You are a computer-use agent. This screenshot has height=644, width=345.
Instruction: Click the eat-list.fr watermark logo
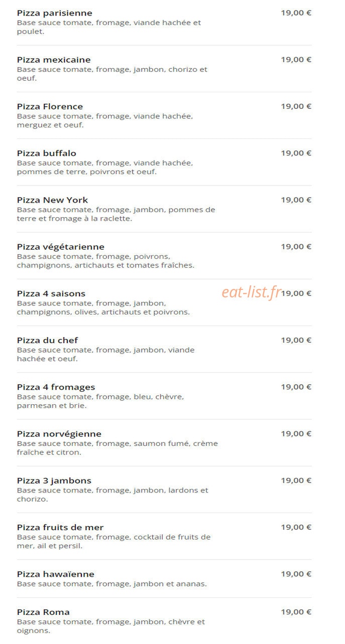click(x=251, y=292)
